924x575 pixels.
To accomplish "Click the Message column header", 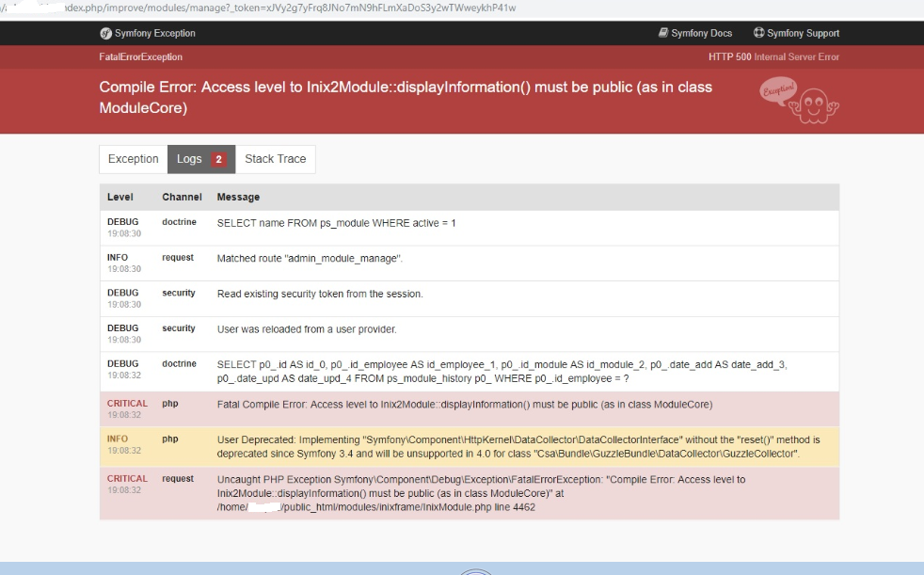I will pyautogui.click(x=238, y=198).
